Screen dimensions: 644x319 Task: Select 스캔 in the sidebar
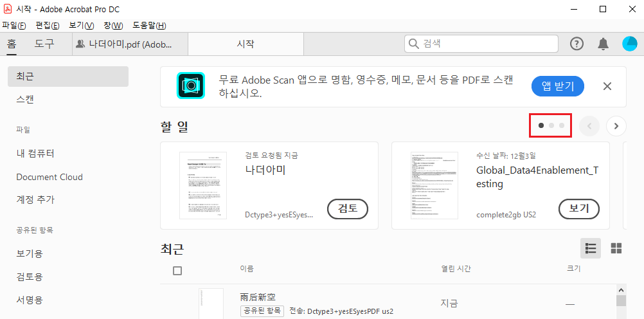25,100
